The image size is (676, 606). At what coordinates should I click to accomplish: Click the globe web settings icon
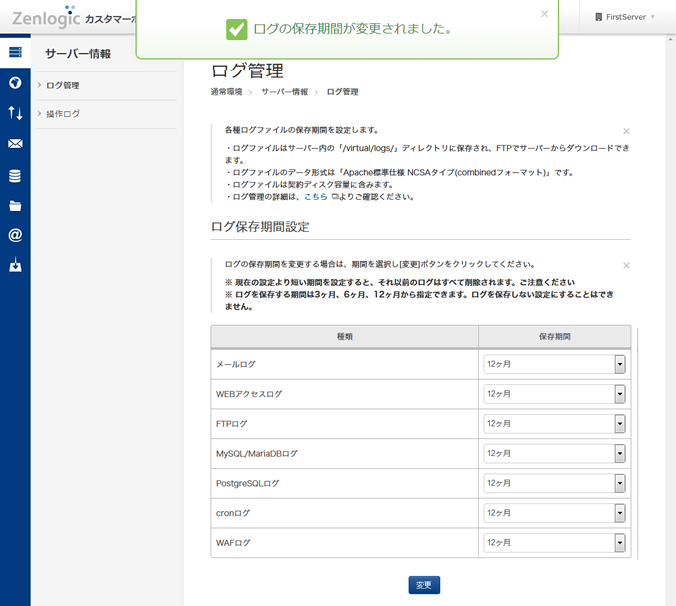tap(15, 83)
